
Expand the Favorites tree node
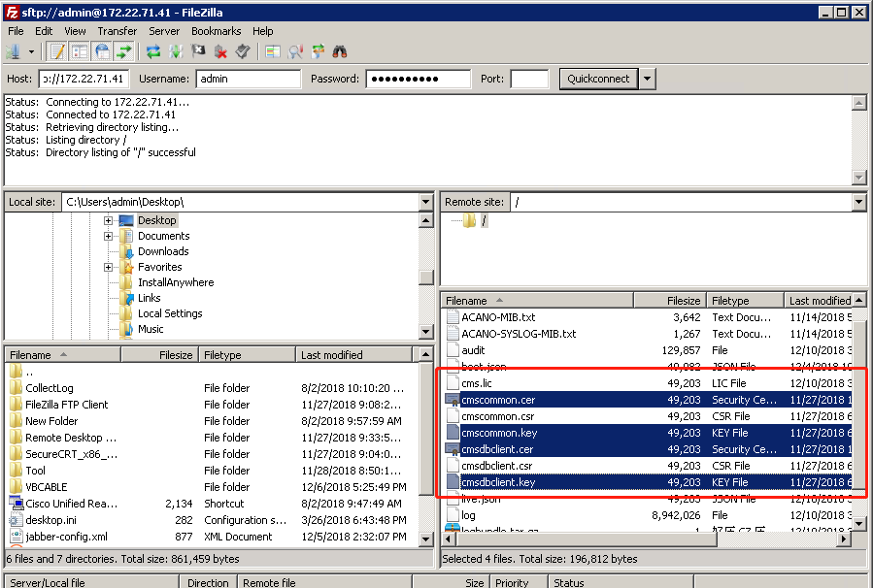click(108, 267)
